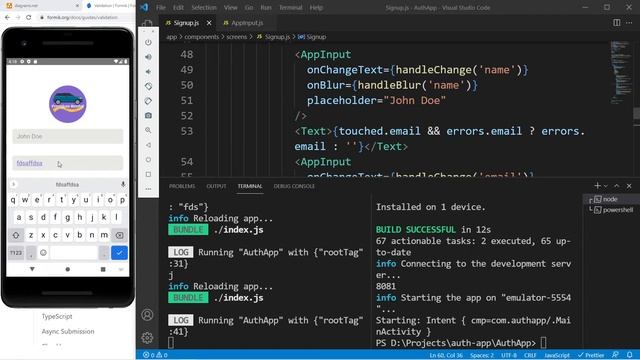Rotate emulator left using upper rotate icon
The width and height of the screenshot is (640, 360).
point(148,86)
